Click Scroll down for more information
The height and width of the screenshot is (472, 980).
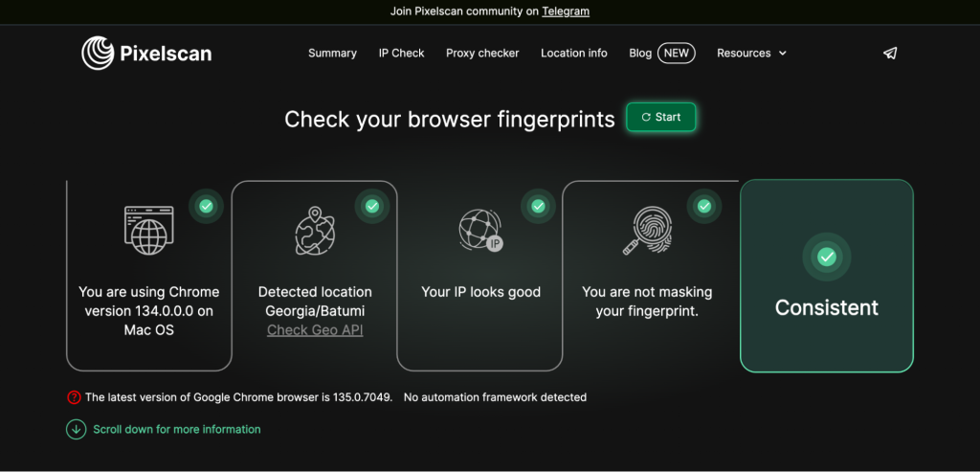(x=177, y=430)
